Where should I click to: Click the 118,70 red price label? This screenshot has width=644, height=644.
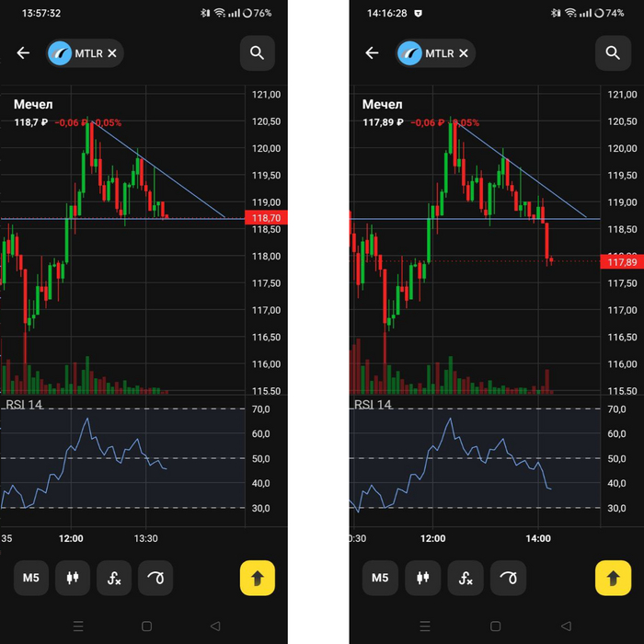click(266, 217)
